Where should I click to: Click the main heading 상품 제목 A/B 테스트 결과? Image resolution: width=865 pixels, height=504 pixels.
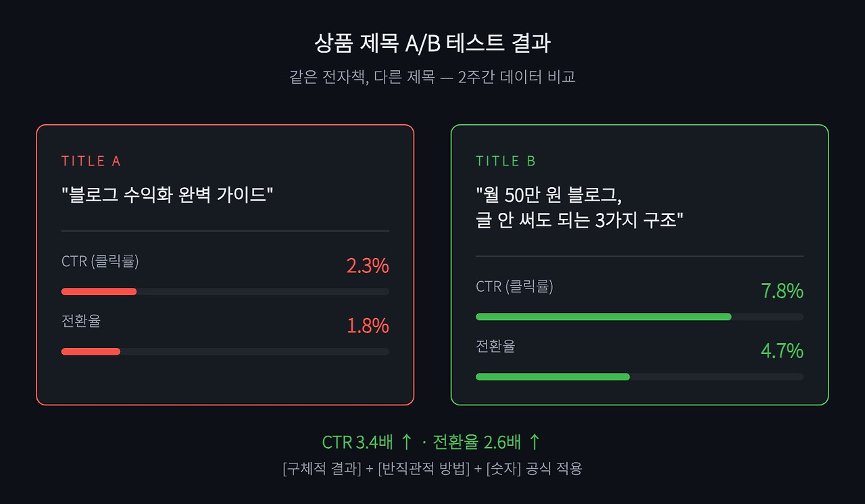(x=432, y=43)
